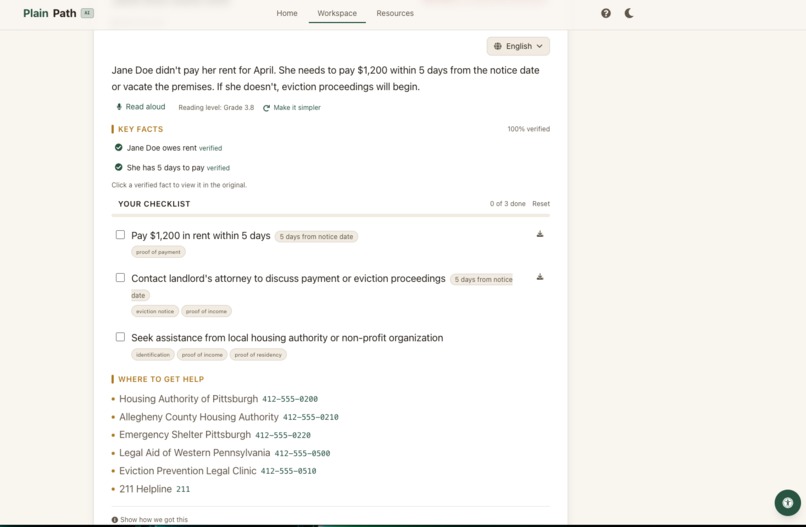Click the 100% verified label
Viewport: 806px width, 527px height.
click(528, 129)
